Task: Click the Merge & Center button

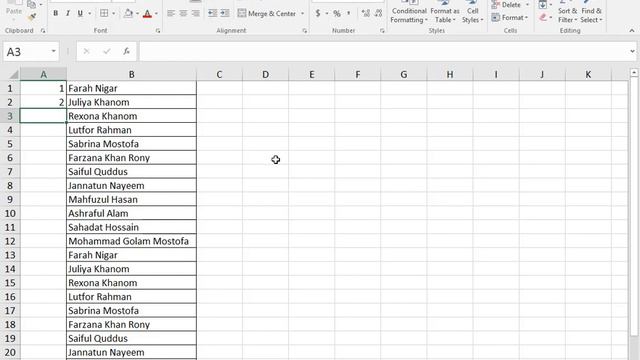Action: [x=267, y=13]
